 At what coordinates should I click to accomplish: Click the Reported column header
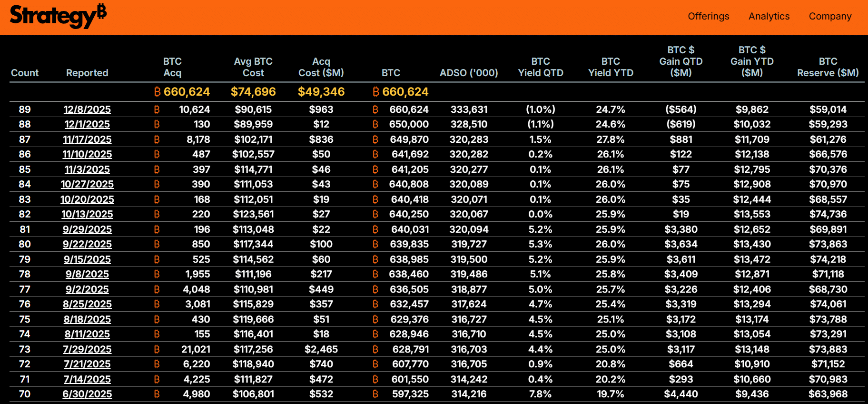coord(87,73)
